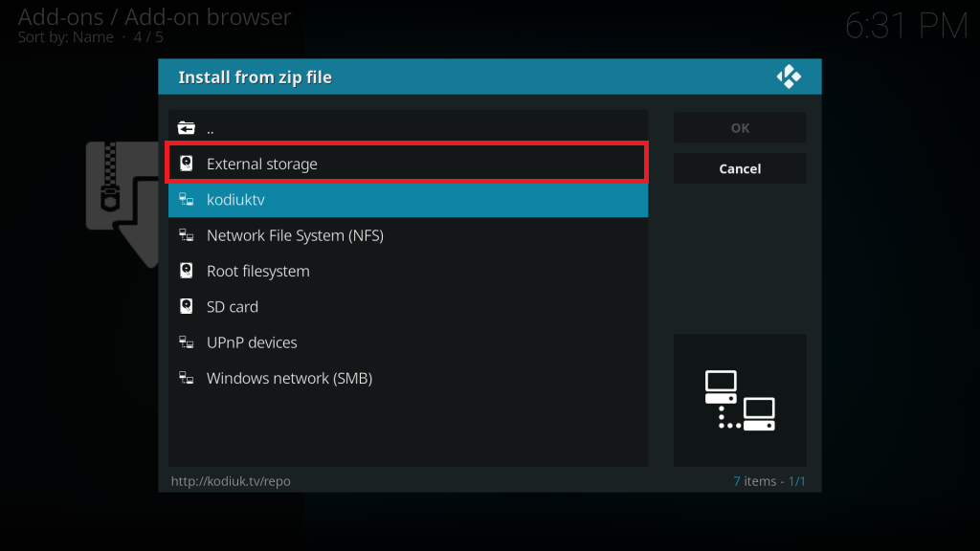Click the parent folder back icon
This screenshot has height=551, width=980.
(187, 128)
